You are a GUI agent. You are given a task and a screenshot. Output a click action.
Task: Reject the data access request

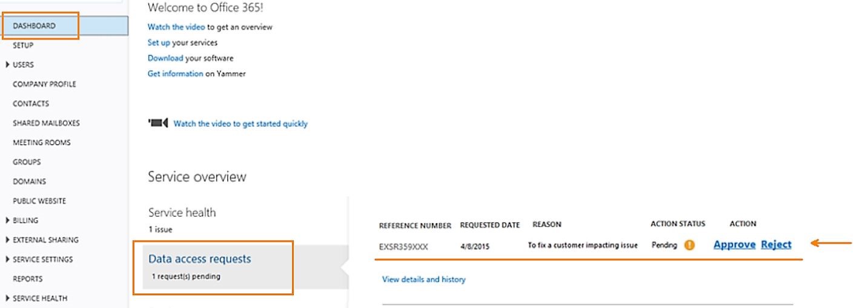[776, 244]
